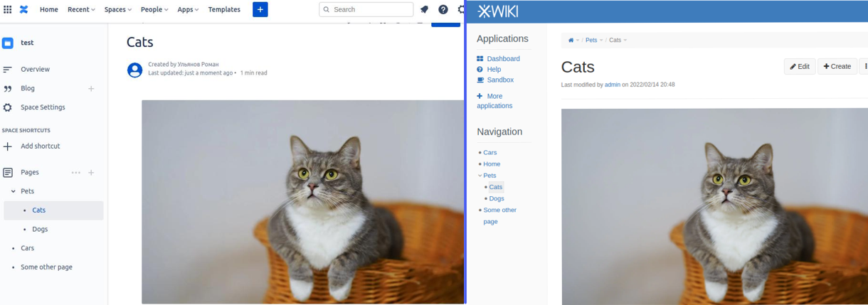Open the Apps dropdown in Confluence
The image size is (868, 305).
click(189, 9)
